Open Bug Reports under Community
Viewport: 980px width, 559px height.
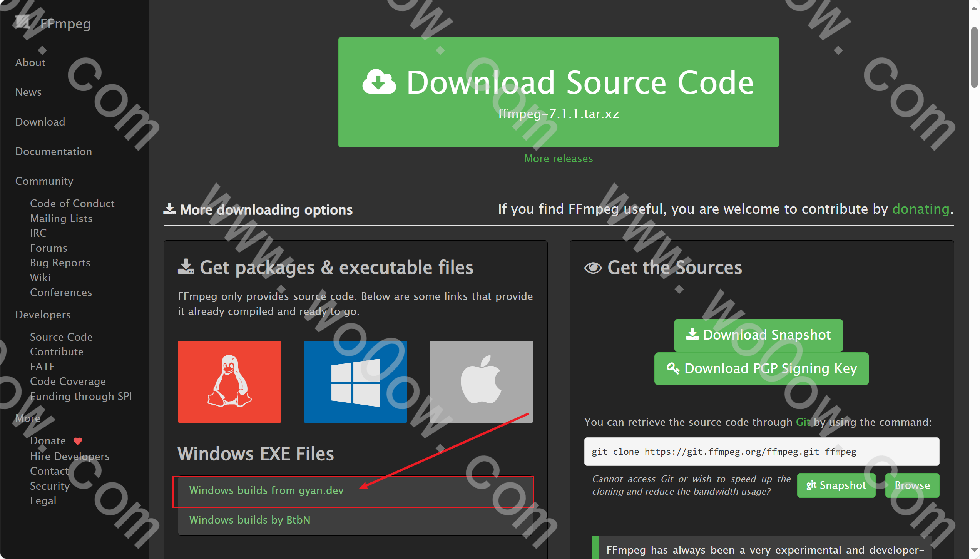[x=60, y=263]
